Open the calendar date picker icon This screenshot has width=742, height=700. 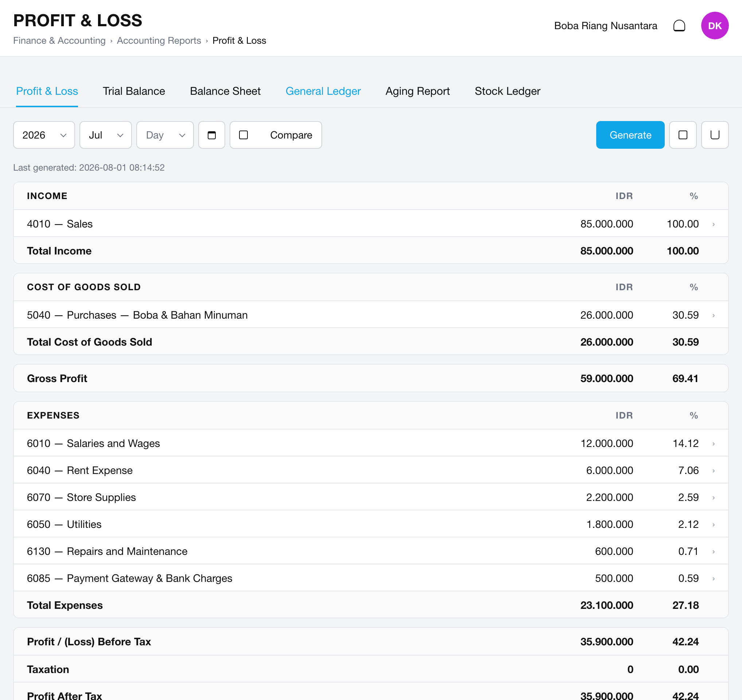pyautogui.click(x=212, y=135)
